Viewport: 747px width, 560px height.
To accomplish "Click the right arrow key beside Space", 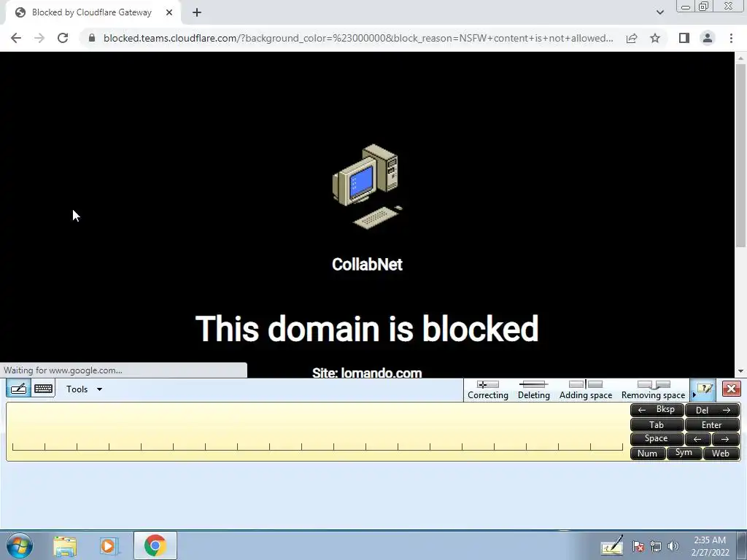I will point(726,439).
